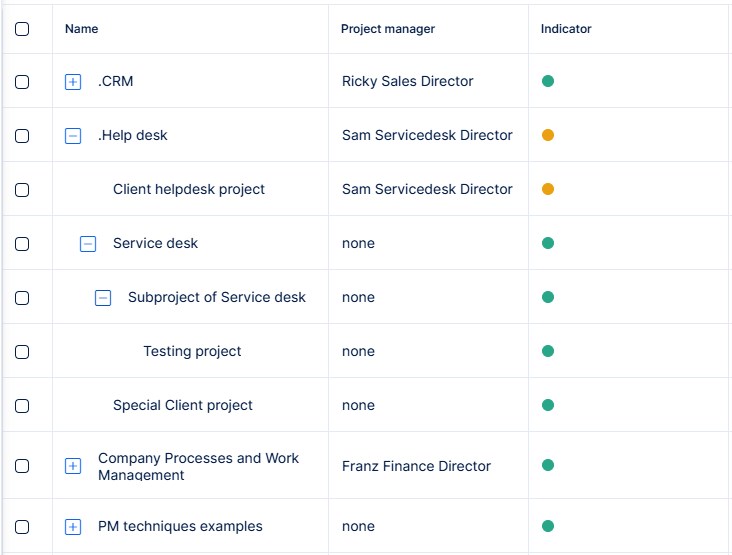732x555 pixels.
Task: Sort by Project manager column header
Action: pyautogui.click(x=388, y=29)
